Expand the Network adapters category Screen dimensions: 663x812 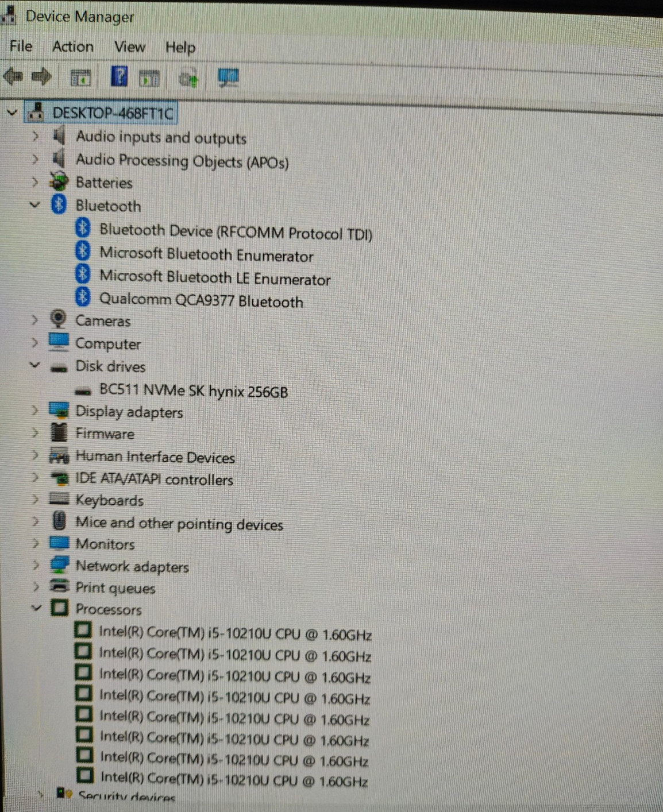36,565
